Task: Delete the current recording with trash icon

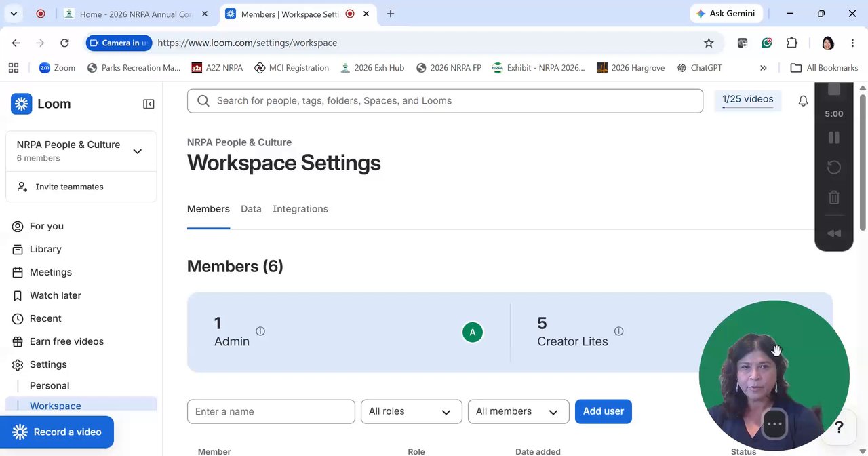Action: click(834, 197)
